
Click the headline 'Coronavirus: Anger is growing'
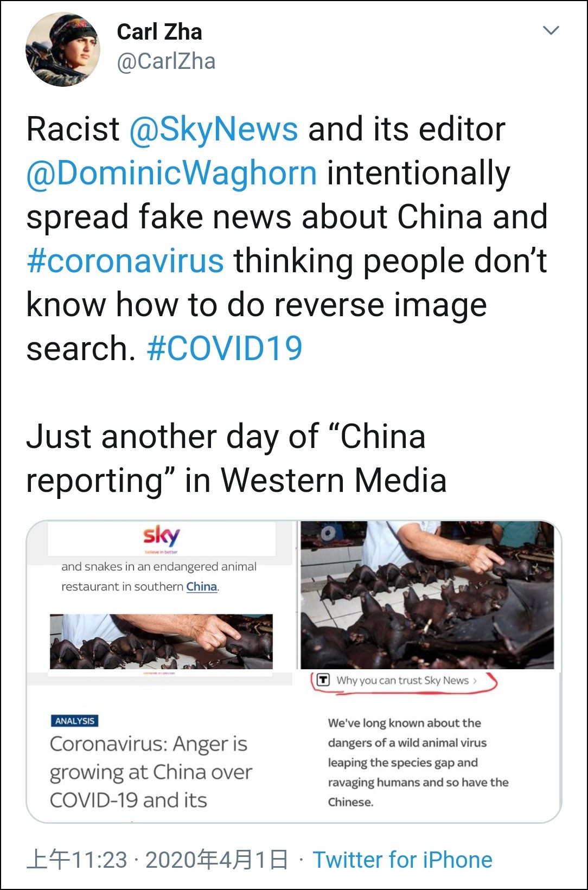tap(151, 772)
